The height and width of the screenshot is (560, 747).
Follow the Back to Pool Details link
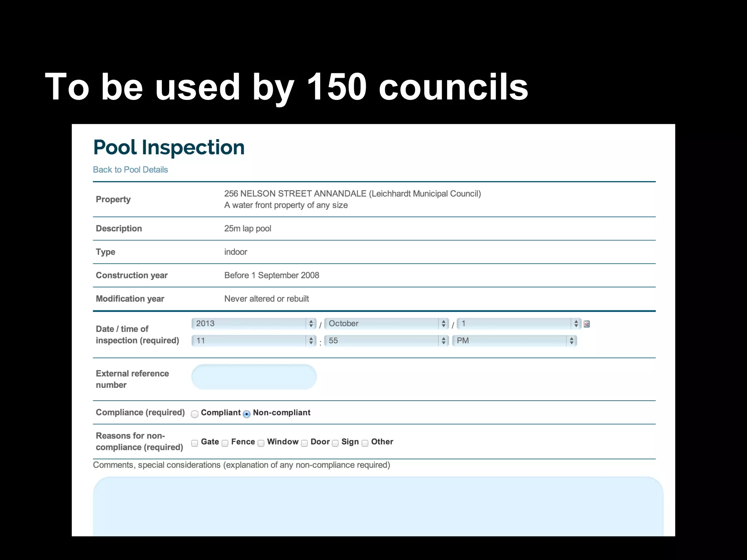(x=130, y=170)
